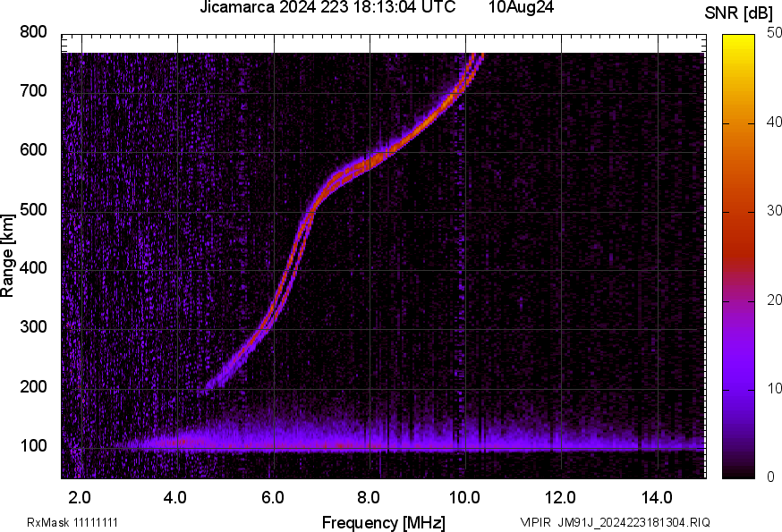This screenshot has height=532, width=782.
Task: Click the RxMask 11111111 label
Action: 72,522
